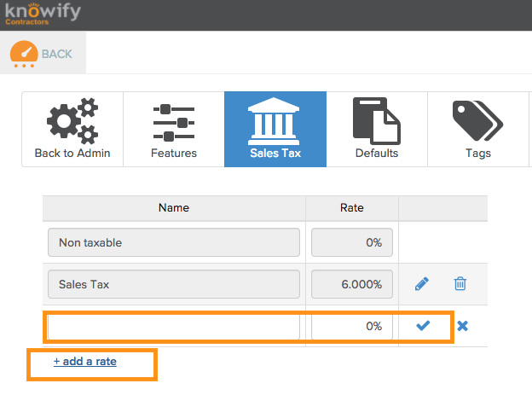Delete the Sales Tax rate with trash icon
The height and width of the screenshot is (395, 532).
[x=460, y=284]
